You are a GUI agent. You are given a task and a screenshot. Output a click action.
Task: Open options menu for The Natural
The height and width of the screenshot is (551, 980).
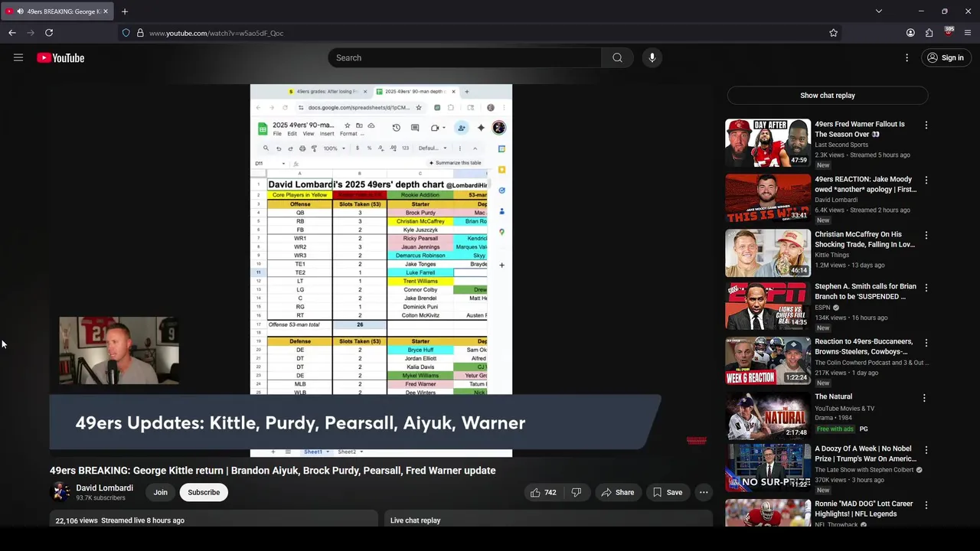(x=924, y=398)
